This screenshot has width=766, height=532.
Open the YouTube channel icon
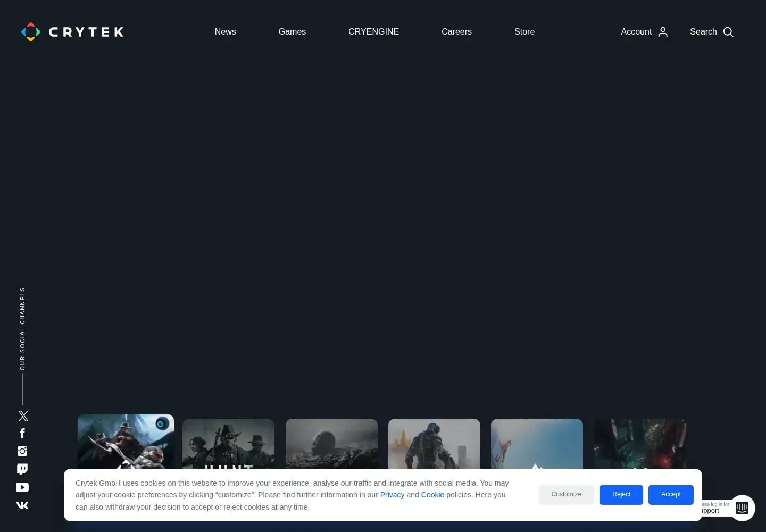coord(22,487)
